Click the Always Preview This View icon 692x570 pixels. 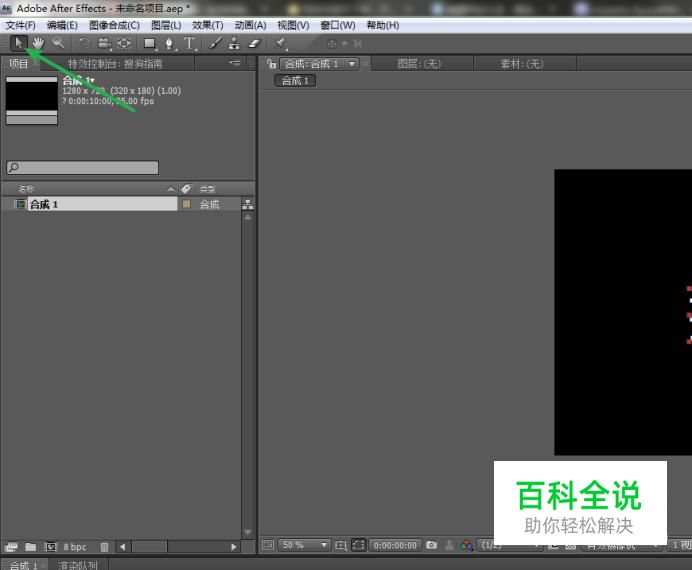(268, 545)
